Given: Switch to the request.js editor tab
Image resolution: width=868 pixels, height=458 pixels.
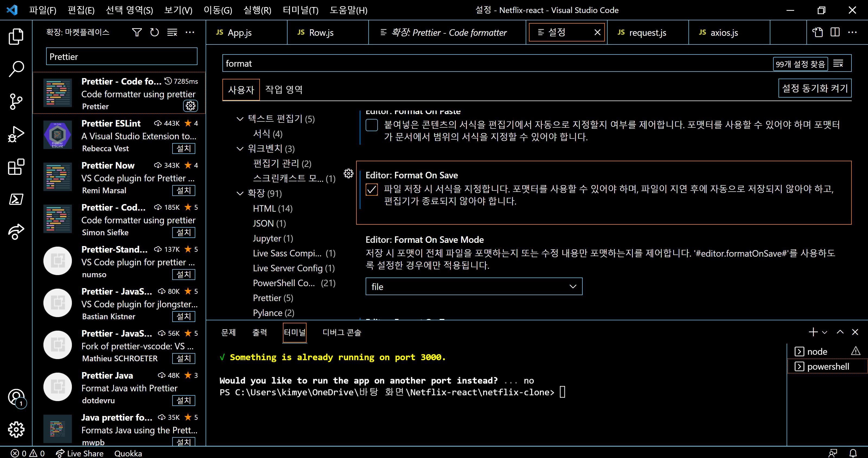Looking at the screenshot, I should pos(648,32).
